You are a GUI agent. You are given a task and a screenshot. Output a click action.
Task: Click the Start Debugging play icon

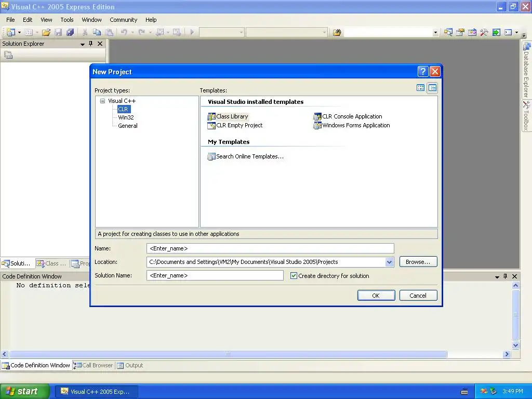point(192,32)
